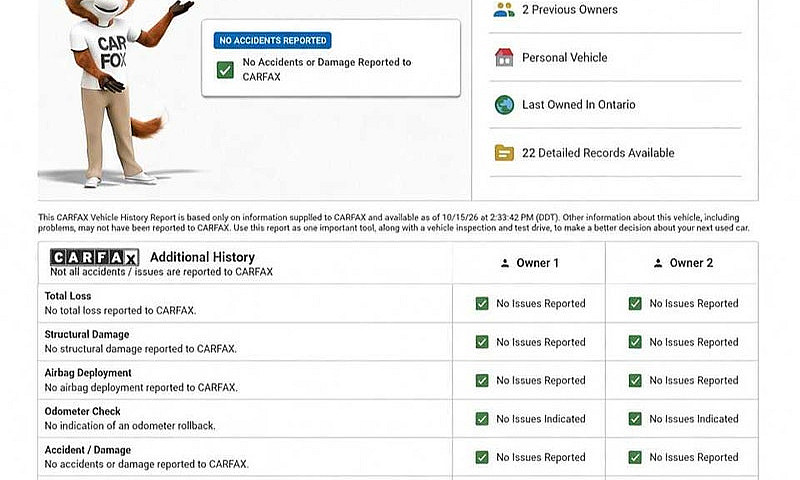Click Owner 2 Structural Damage 'No Issues Reported' text
The image size is (800, 480).
(x=694, y=342)
